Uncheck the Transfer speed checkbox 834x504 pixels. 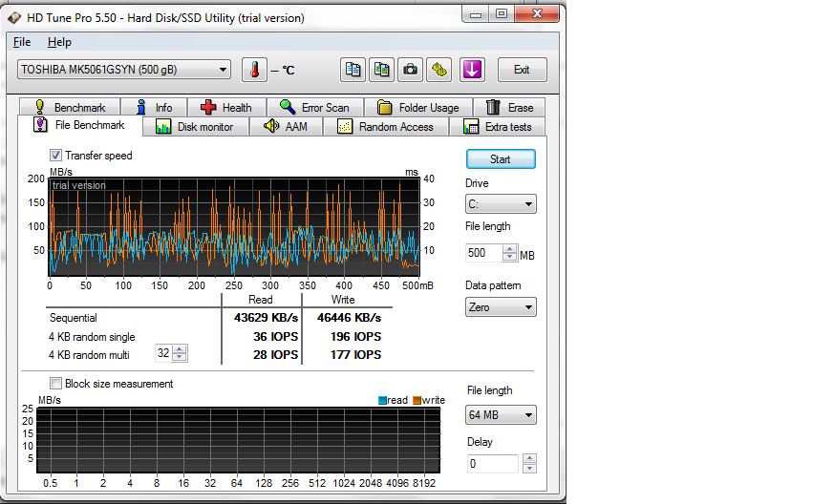tap(56, 156)
